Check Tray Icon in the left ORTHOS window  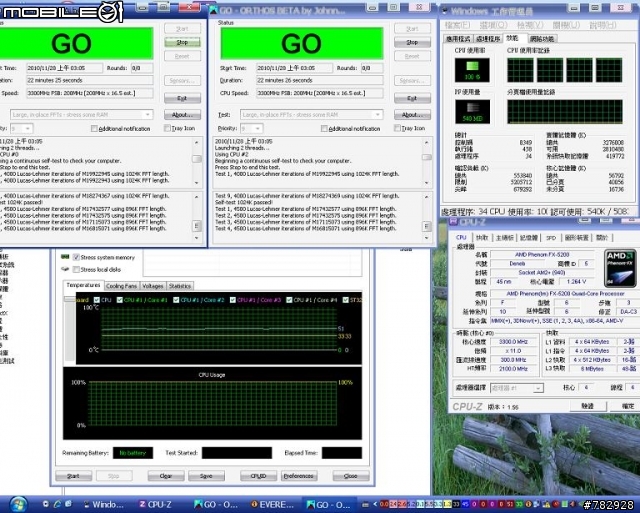(x=167, y=128)
